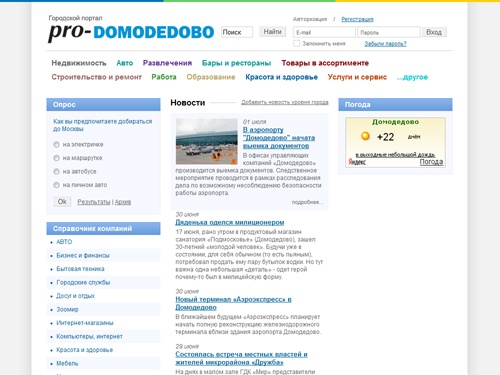Open АВТО in company directory
This screenshot has height=375, width=500.
[64, 242]
